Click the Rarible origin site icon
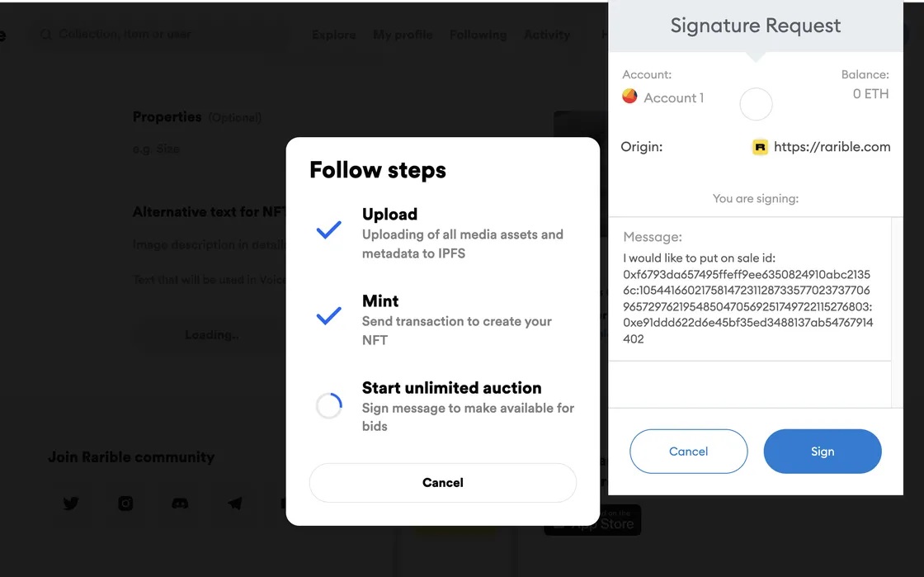924x577 pixels. point(760,147)
